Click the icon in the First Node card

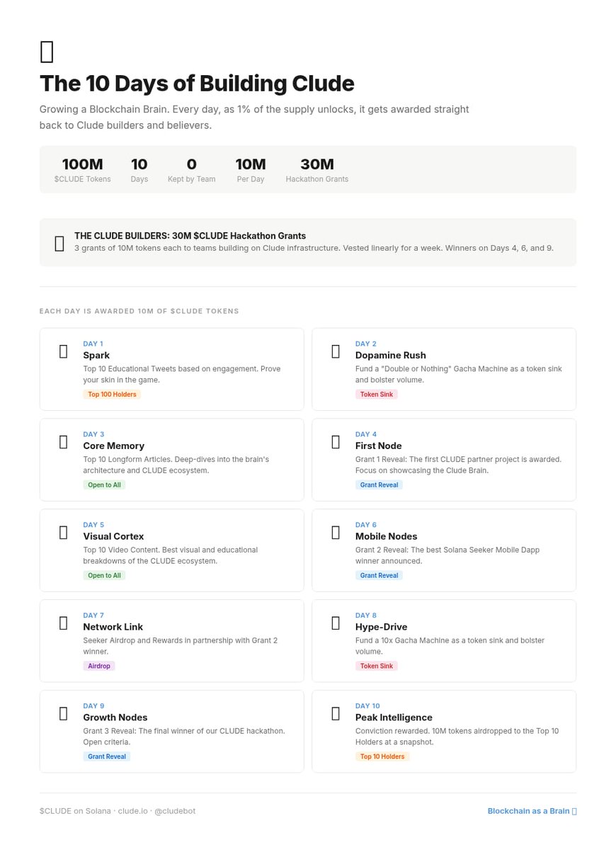pos(336,442)
